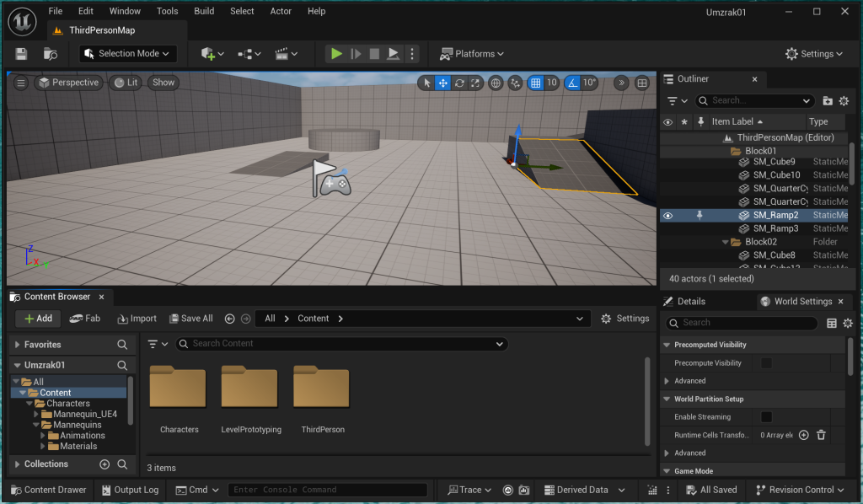Toggle rotation snapping angle icon
The height and width of the screenshot is (504, 863).
coord(573,83)
